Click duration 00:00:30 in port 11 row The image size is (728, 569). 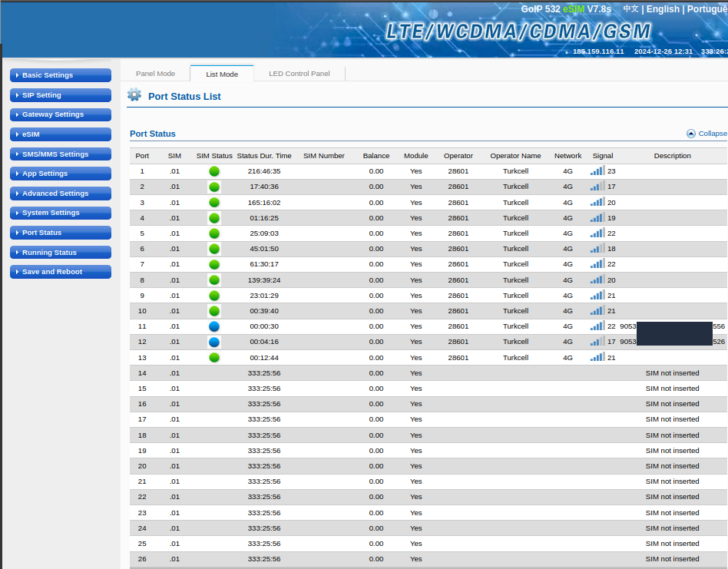[x=264, y=326]
